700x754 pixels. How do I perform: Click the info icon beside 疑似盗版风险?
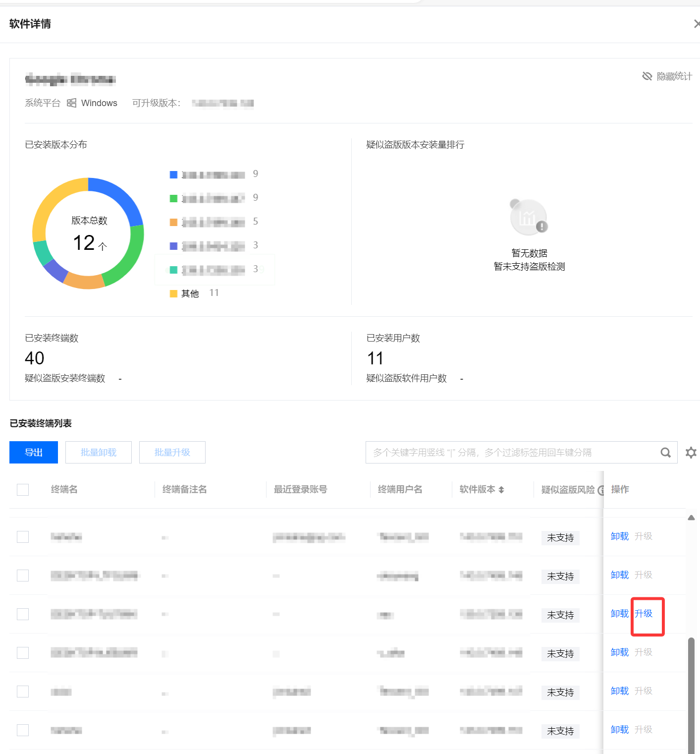point(601,490)
